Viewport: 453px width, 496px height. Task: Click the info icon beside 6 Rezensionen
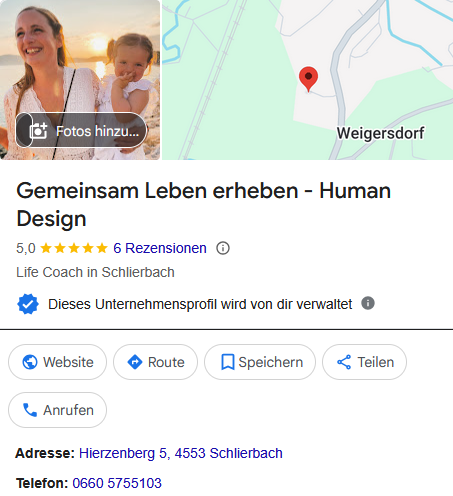tap(223, 248)
